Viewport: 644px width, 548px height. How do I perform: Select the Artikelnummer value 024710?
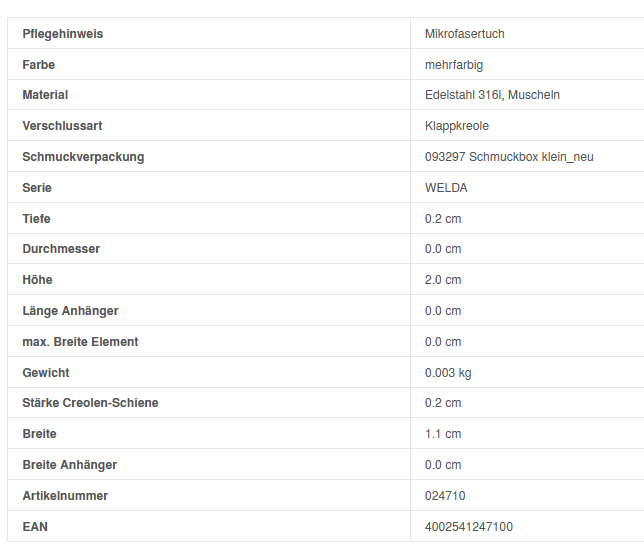click(x=445, y=496)
